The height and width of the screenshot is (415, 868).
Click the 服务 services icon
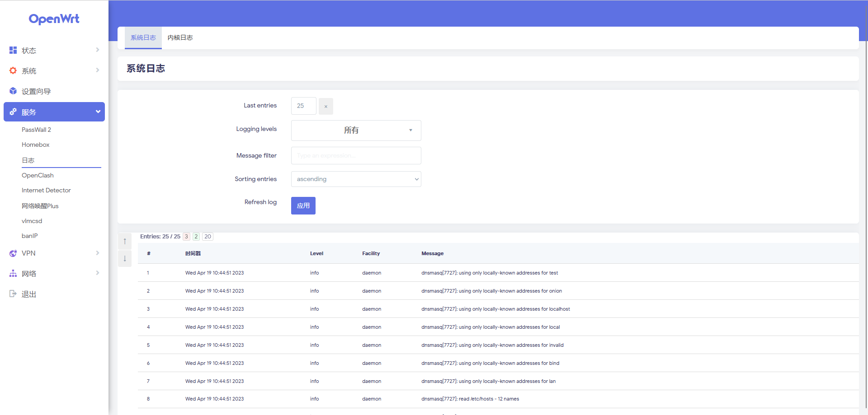click(13, 112)
